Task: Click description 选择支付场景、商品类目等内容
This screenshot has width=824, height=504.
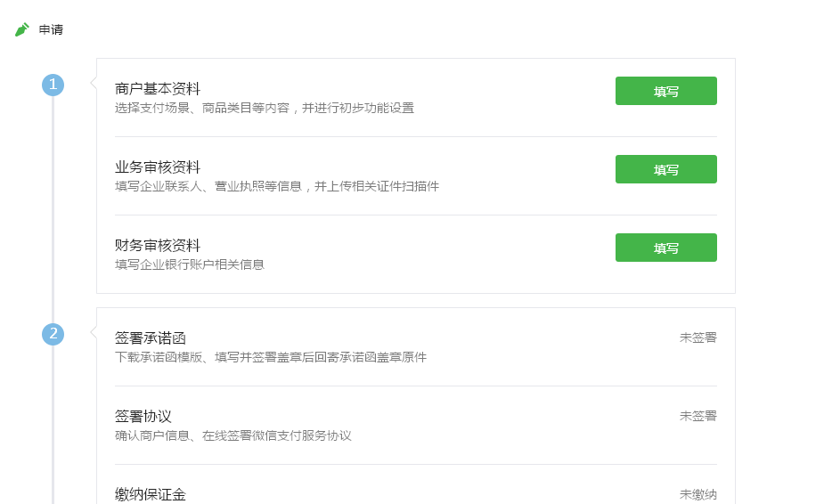Action: pos(202,108)
